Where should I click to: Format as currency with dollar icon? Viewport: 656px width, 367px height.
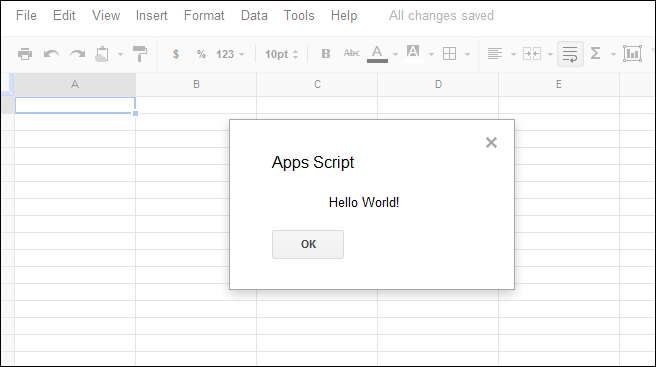click(176, 54)
